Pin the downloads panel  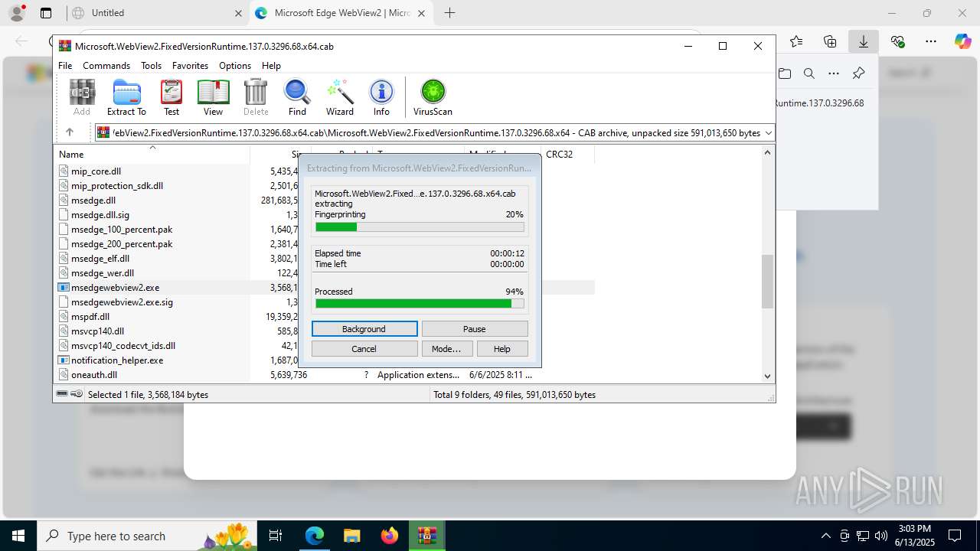[858, 73]
